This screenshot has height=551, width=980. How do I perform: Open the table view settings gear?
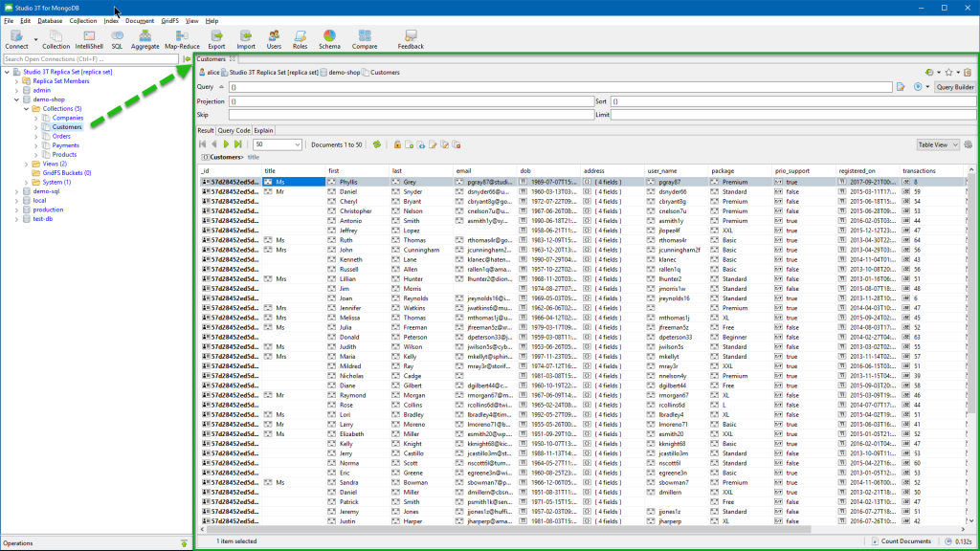click(969, 145)
